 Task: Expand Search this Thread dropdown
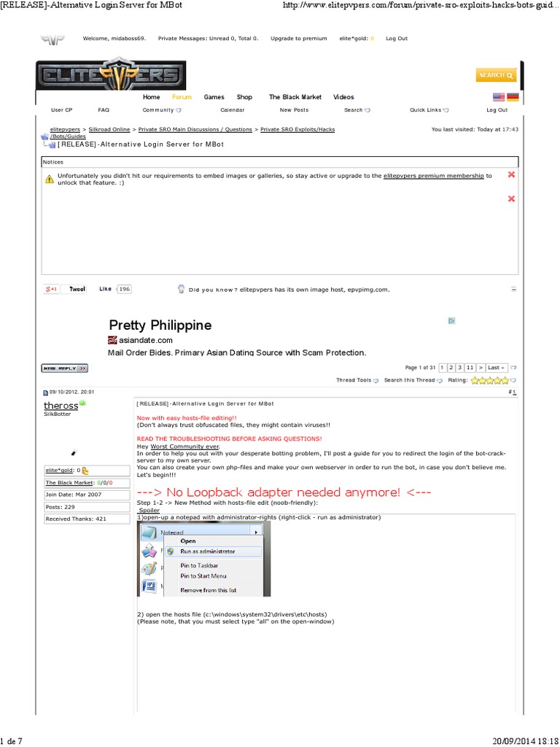pos(413,380)
